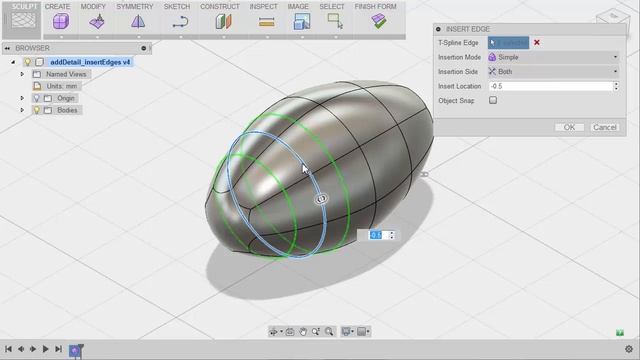Open the Create menu
Screen dimensions: 640x360
pyautogui.click(x=58, y=7)
